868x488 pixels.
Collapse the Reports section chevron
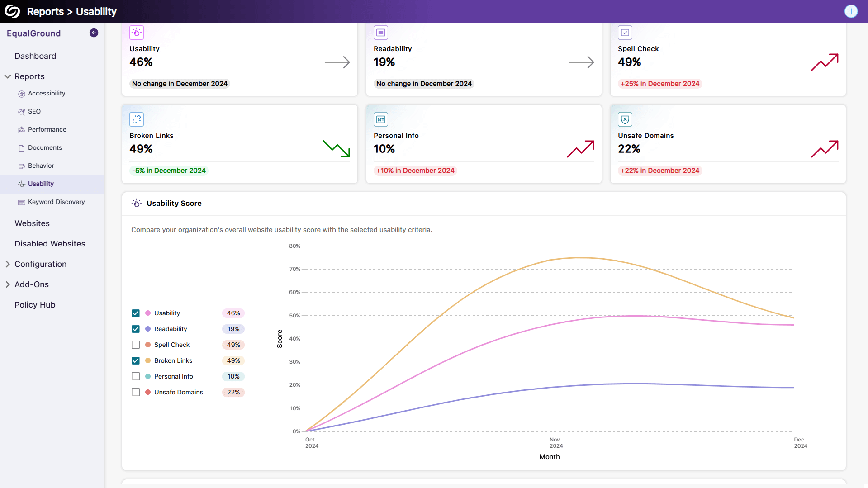(8, 76)
